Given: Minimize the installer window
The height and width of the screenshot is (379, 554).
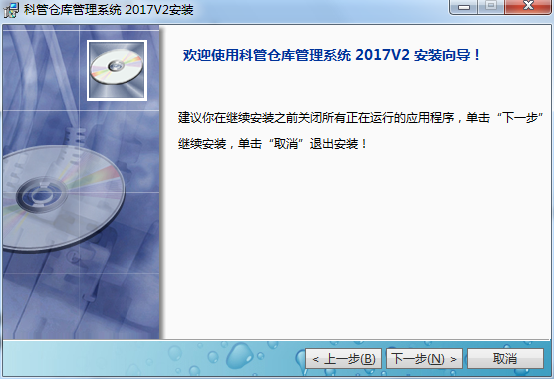Looking at the screenshot, I should [464, 7].
